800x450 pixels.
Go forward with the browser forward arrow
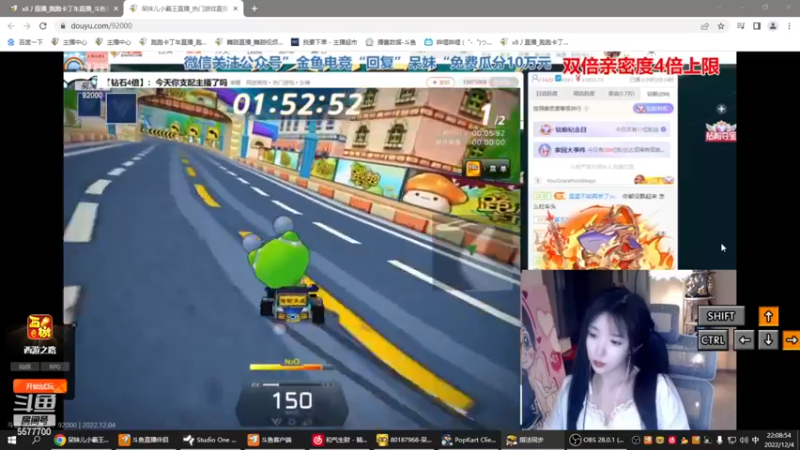click(x=27, y=26)
